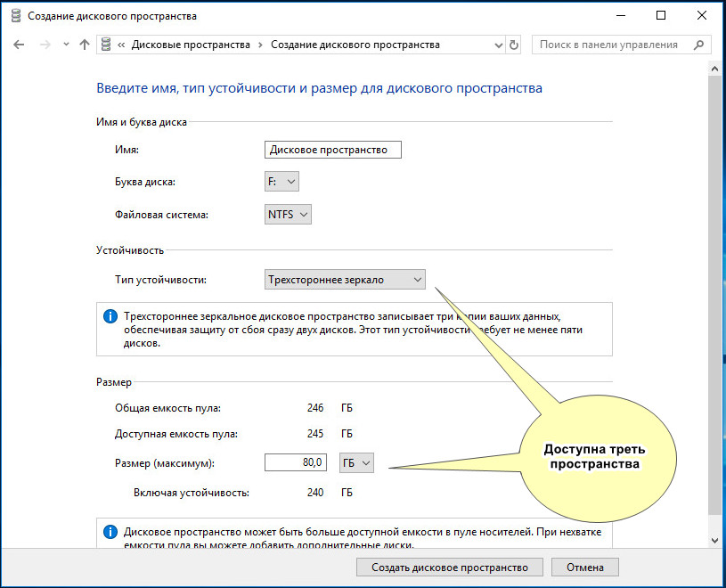This screenshot has height=588, width=726.
Task: Refresh the address bar view
Action: (x=513, y=45)
